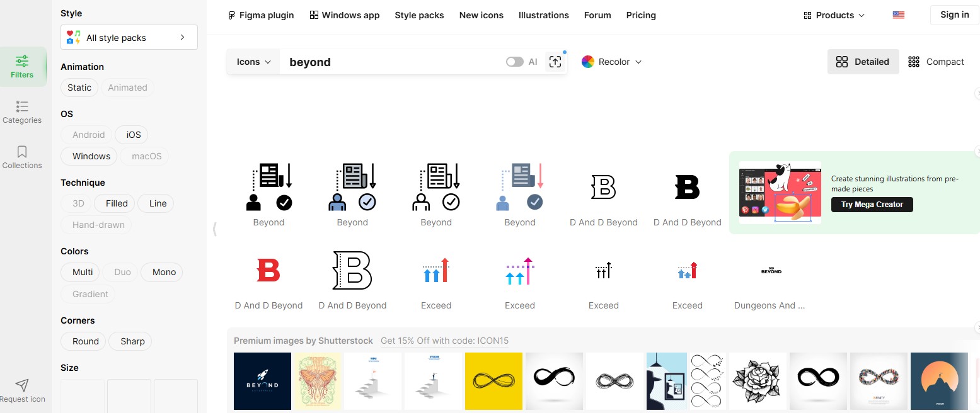
Task: Select the yellow infinity Shutterstock thumbnail
Action: pos(493,381)
